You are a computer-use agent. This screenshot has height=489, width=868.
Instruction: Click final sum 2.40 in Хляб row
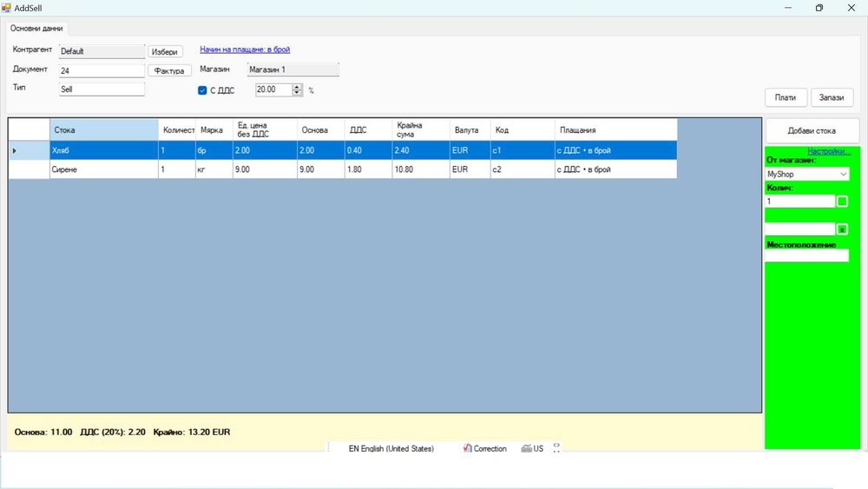point(421,150)
